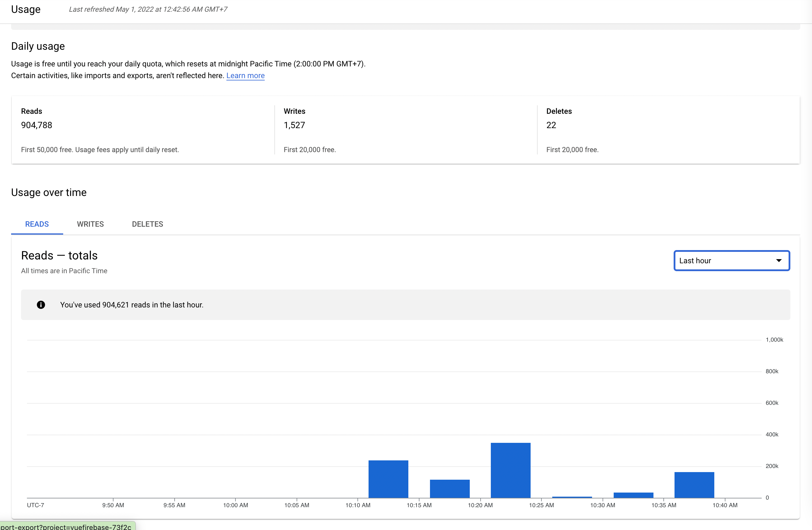Click the status bar URL preview

pos(68,526)
